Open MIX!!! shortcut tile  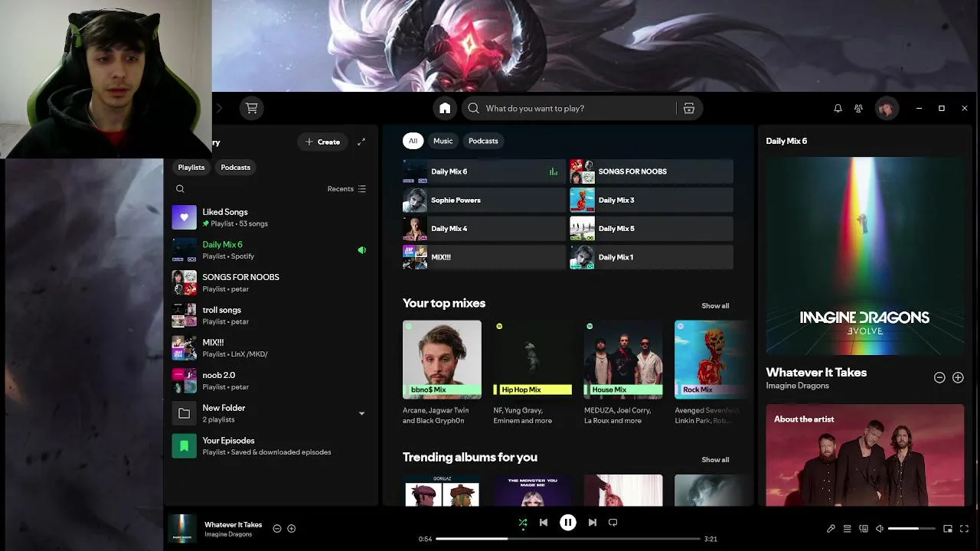[x=484, y=257]
